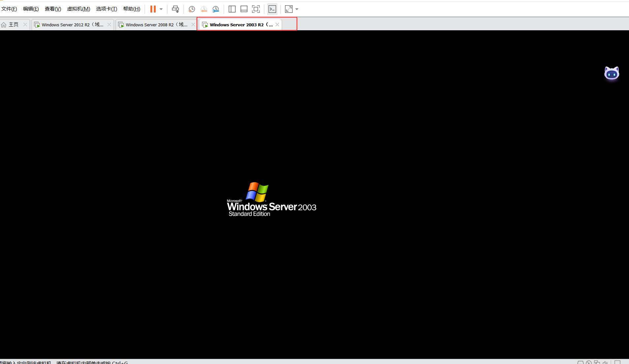The width and height of the screenshot is (629, 364).
Task: Toggle the console view button
Action: (272, 9)
